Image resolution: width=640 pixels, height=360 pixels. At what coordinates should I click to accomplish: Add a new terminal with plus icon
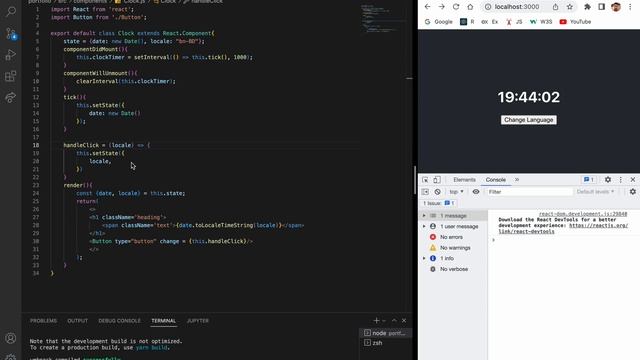[376, 320]
